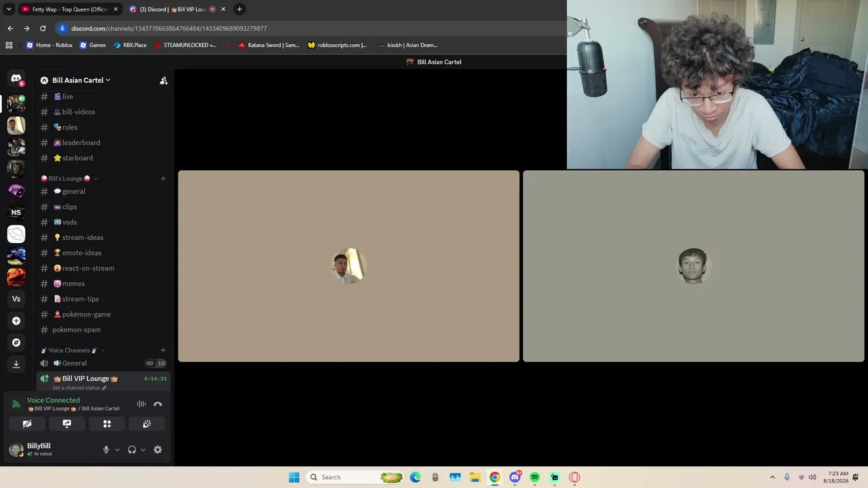Open Microsoft Edge from the taskbar
Viewport: 868px width, 488px height.
tap(416, 477)
